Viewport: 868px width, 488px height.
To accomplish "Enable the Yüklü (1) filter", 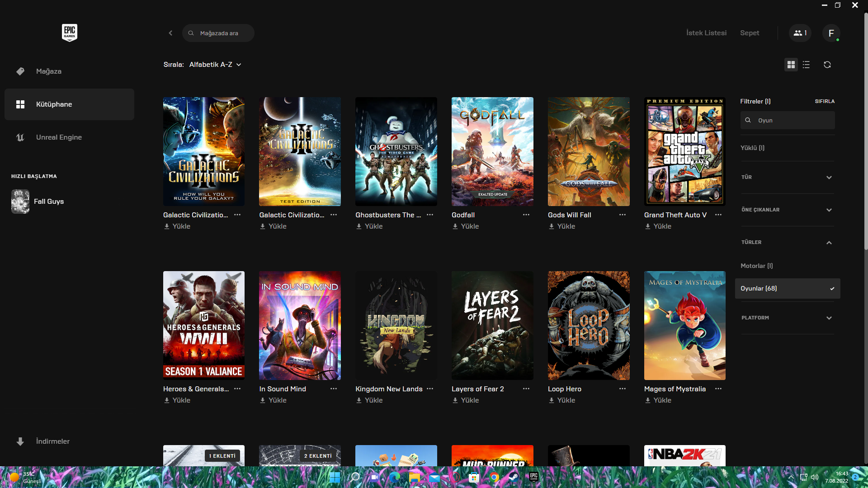I will [752, 148].
